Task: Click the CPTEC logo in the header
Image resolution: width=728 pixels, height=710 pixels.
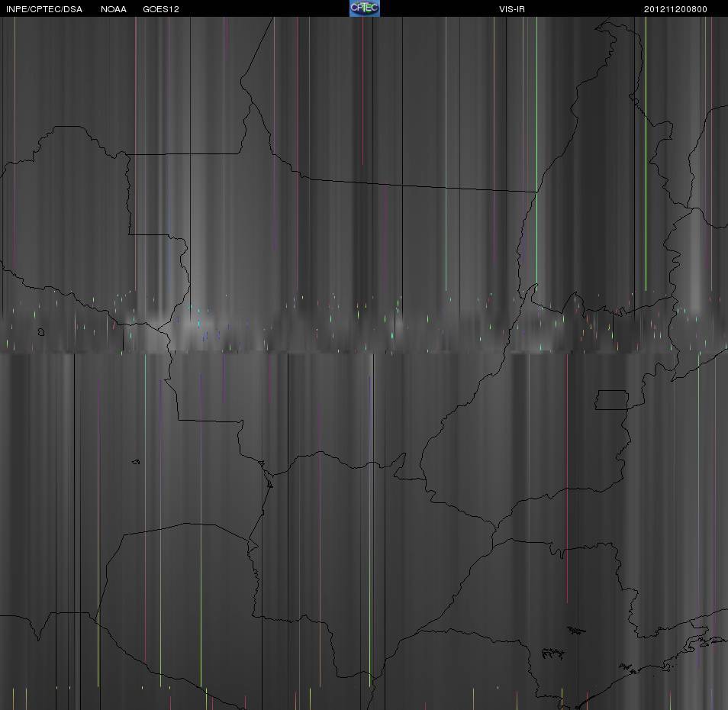Action: 365,8
